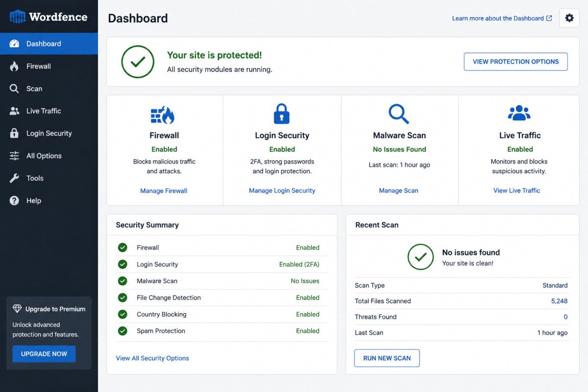Open settings with the gear icon
The image size is (588, 392).
pos(569,18)
